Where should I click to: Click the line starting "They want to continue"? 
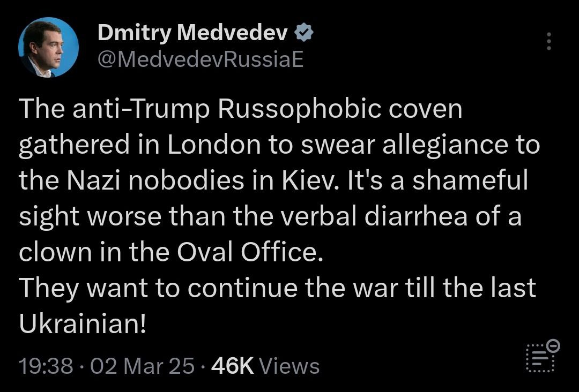(278, 289)
